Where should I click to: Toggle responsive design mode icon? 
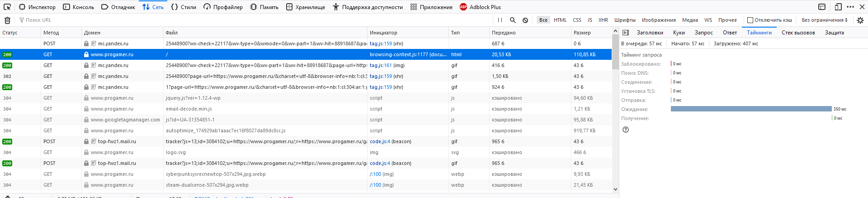click(x=838, y=7)
